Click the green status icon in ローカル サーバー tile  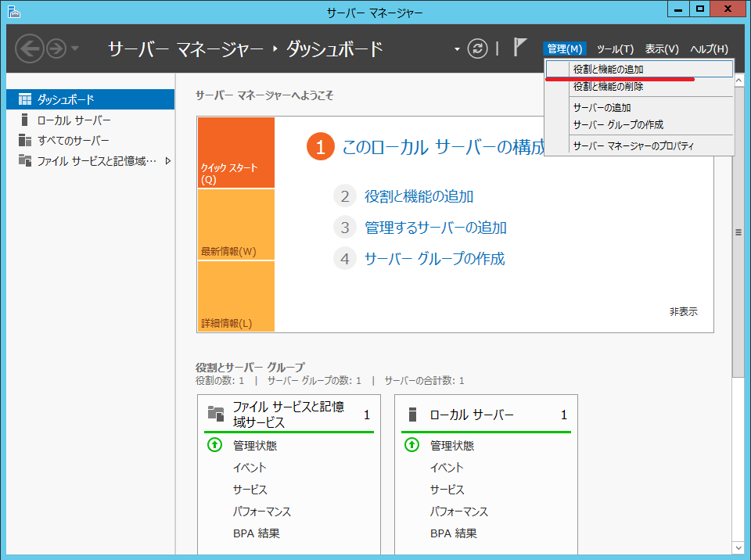click(411, 445)
